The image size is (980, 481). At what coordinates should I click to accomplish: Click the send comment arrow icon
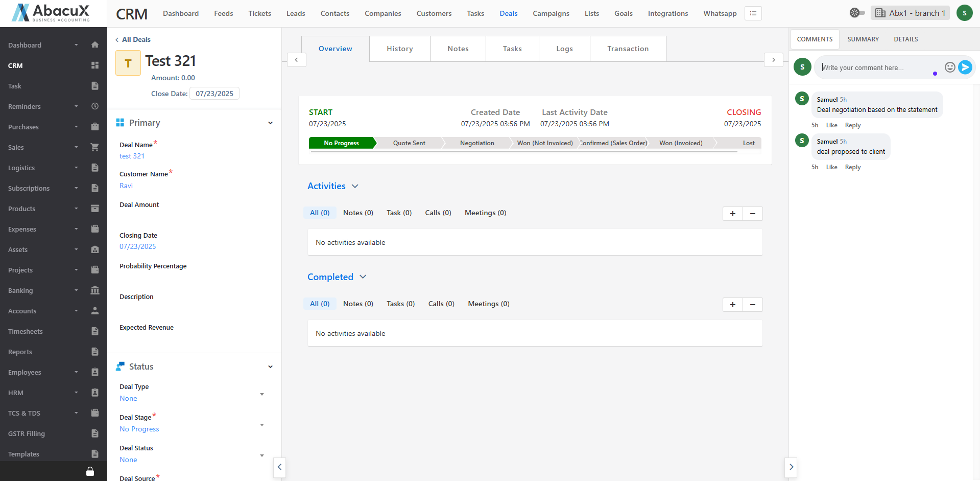pyautogui.click(x=965, y=67)
